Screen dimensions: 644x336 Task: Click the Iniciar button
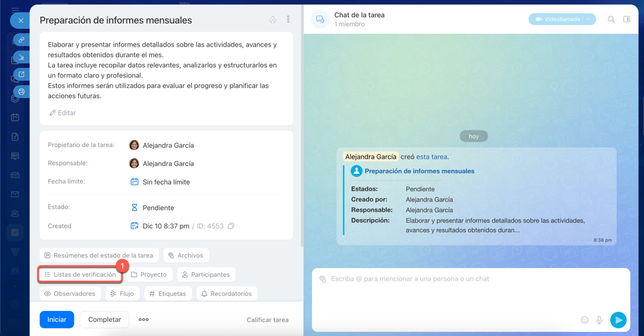click(57, 319)
